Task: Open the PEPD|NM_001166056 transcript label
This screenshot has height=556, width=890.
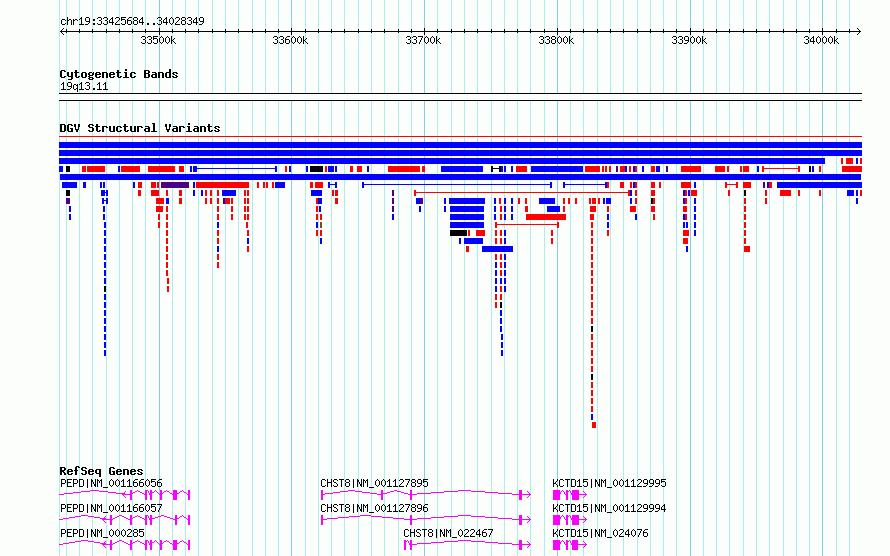Action: pyautogui.click(x=111, y=483)
